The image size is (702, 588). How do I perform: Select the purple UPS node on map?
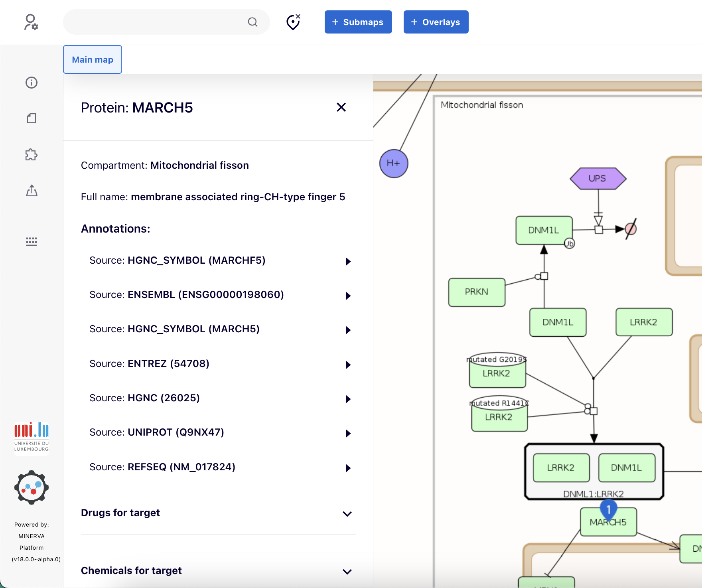pyautogui.click(x=597, y=178)
